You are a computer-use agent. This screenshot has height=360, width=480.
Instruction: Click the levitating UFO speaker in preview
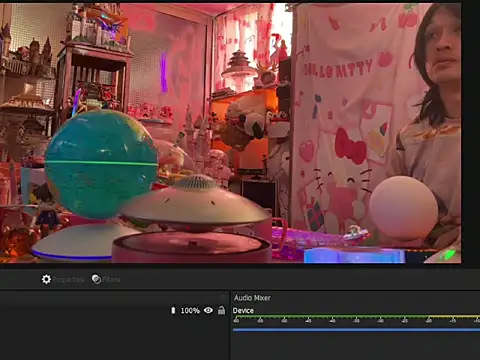[x=195, y=203]
